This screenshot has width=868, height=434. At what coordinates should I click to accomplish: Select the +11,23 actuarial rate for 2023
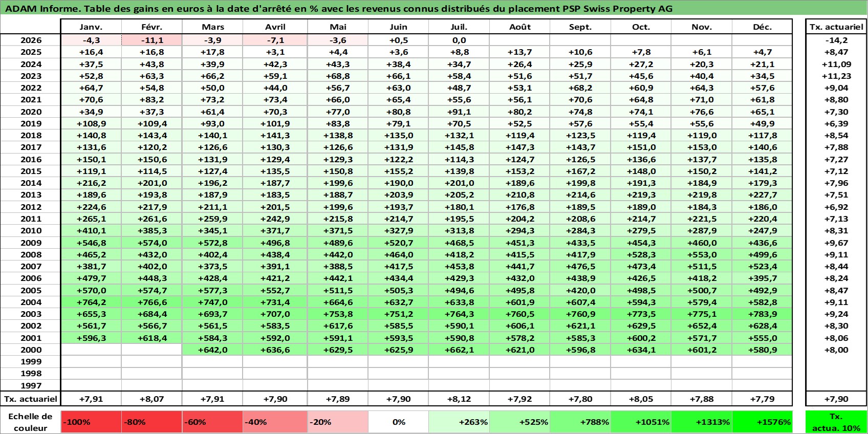[x=836, y=76]
